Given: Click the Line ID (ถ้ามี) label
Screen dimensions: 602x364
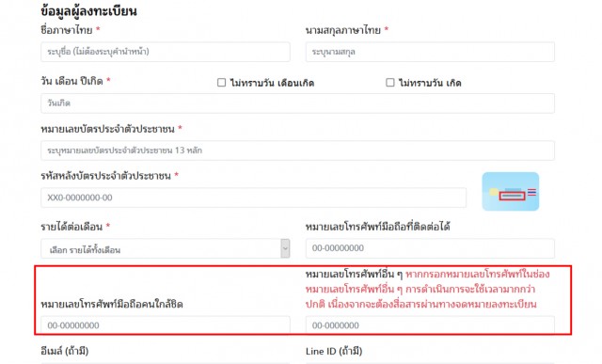Looking at the screenshot, I should (334, 351).
